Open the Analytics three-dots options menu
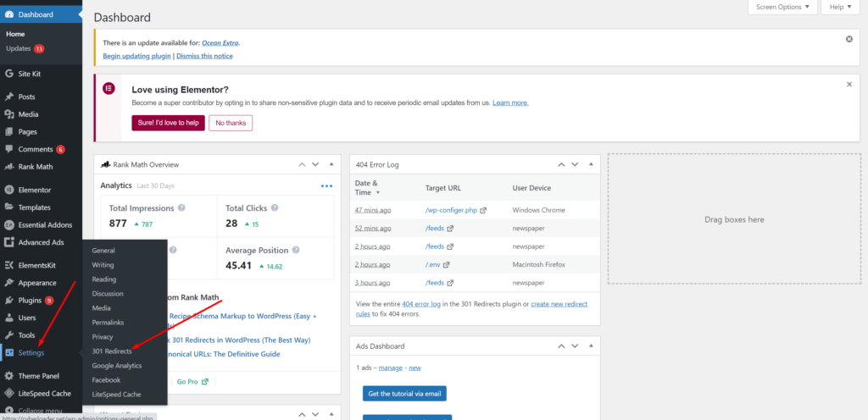The width and height of the screenshot is (868, 420). 326,186
